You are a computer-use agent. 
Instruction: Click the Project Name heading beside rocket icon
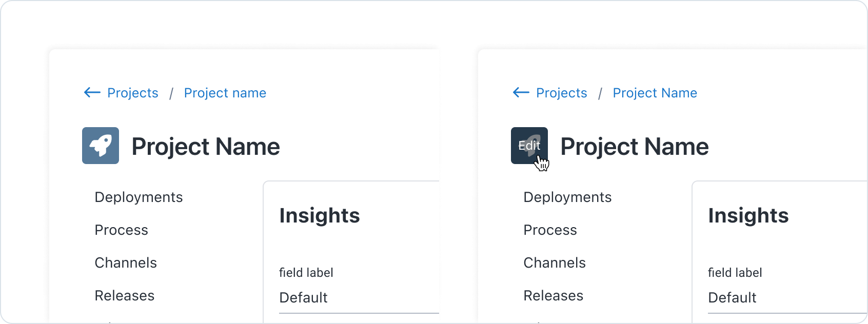(206, 147)
